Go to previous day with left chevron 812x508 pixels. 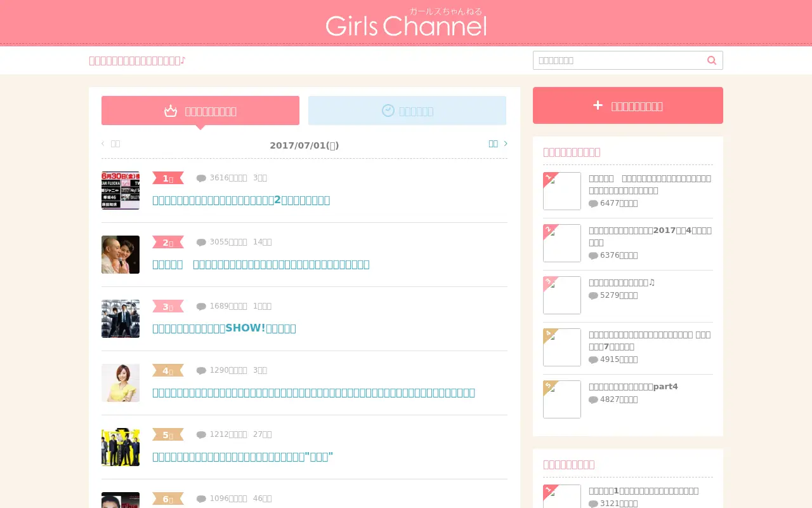[110, 144]
